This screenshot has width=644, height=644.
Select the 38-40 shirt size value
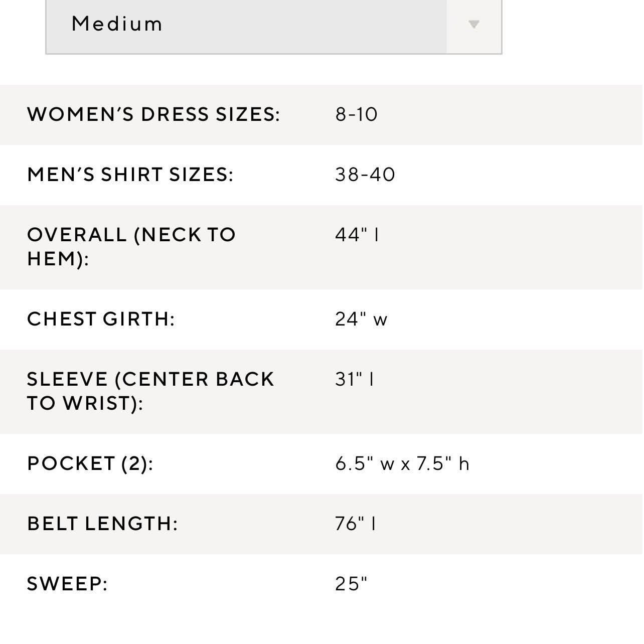pos(365,175)
